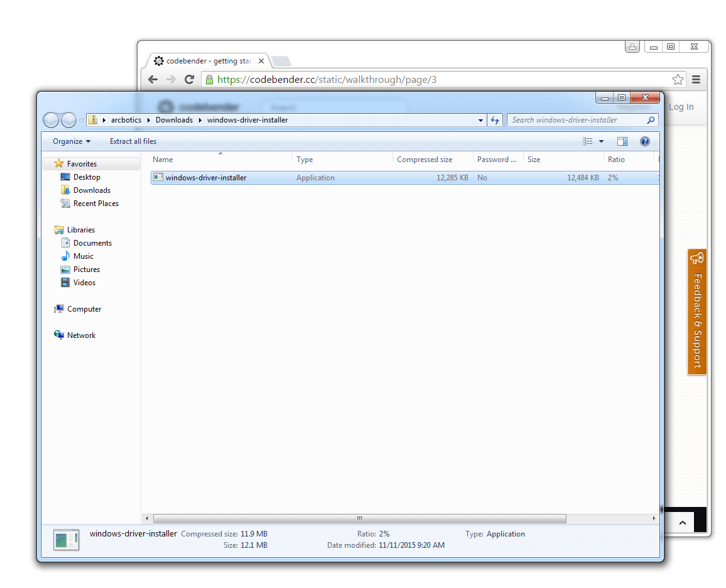This screenshot has width=726, height=588.
Task: Bookmark page with the star icon
Action: pyautogui.click(x=678, y=79)
